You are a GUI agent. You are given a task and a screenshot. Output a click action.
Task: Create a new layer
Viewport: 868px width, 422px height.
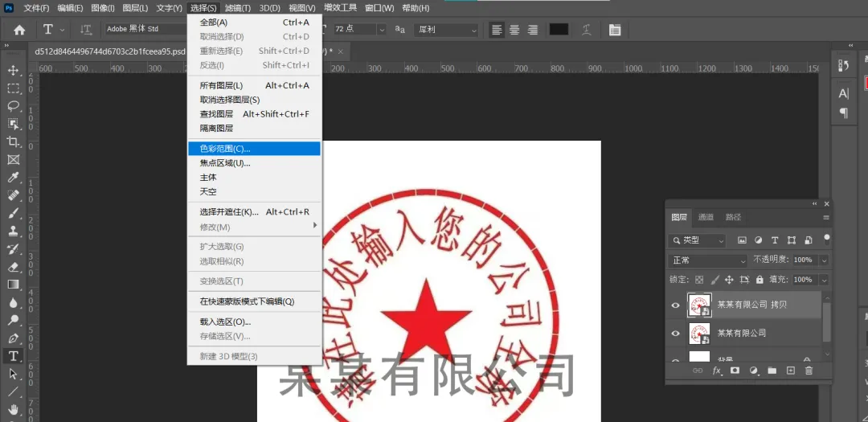(x=791, y=371)
